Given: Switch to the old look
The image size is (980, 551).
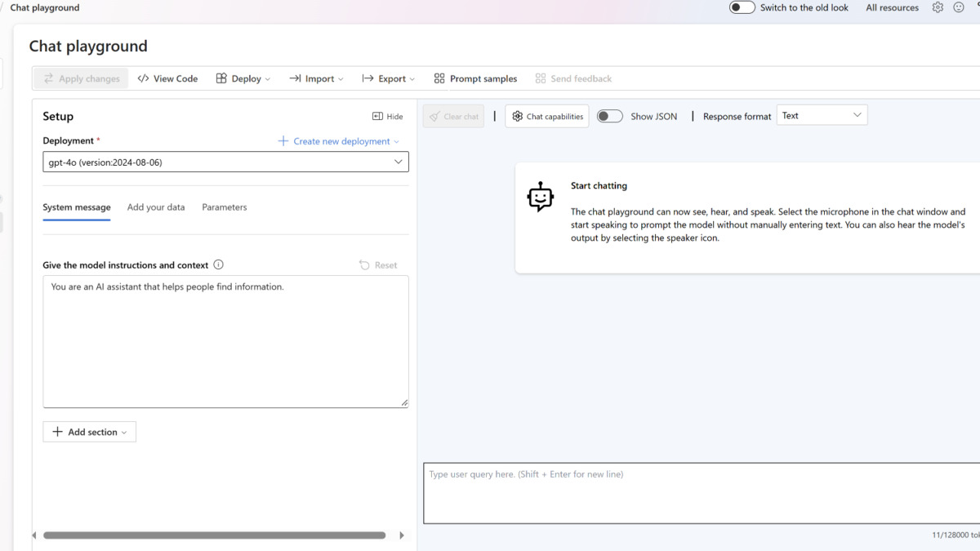Looking at the screenshot, I should [x=742, y=7].
